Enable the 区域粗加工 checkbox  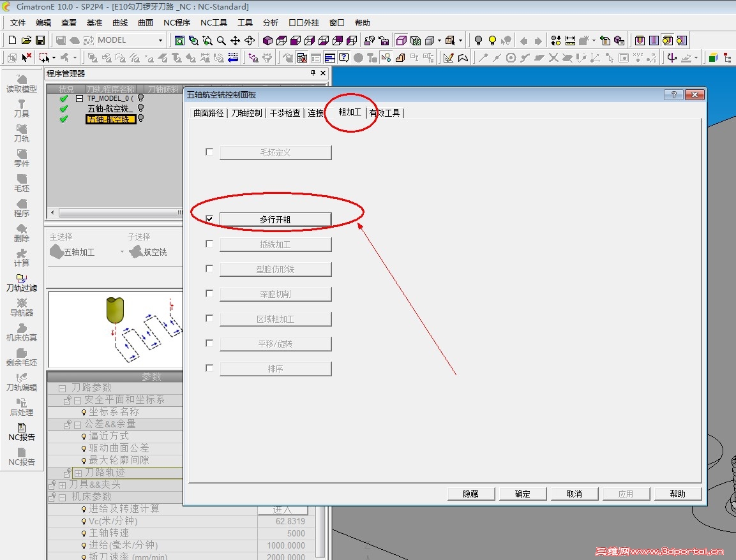click(209, 318)
